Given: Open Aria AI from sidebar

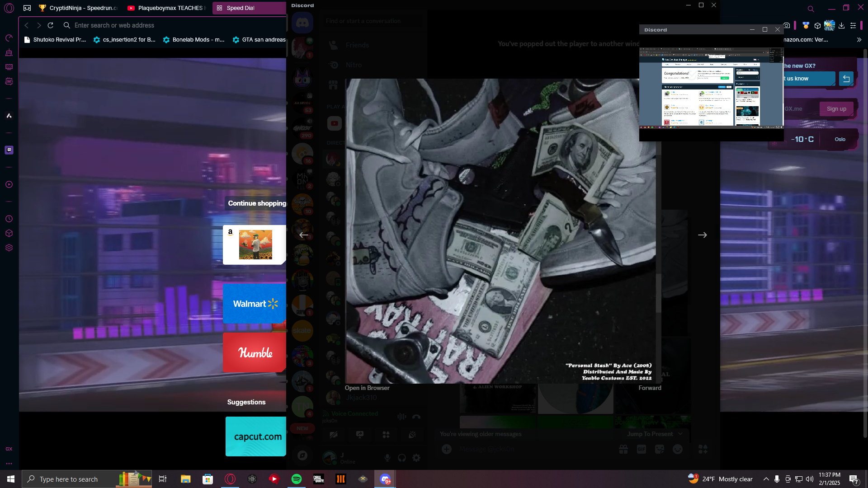Looking at the screenshot, I should pos(9,116).
